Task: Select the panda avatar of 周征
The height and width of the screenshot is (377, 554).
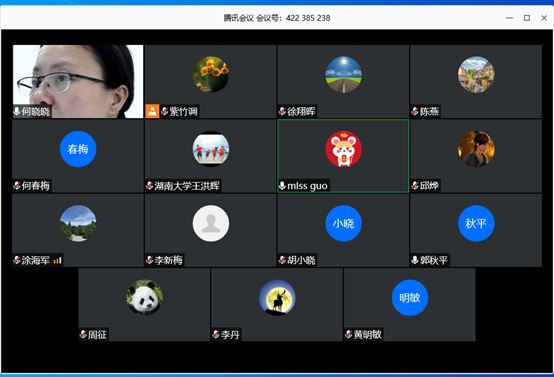Action: 145,298
